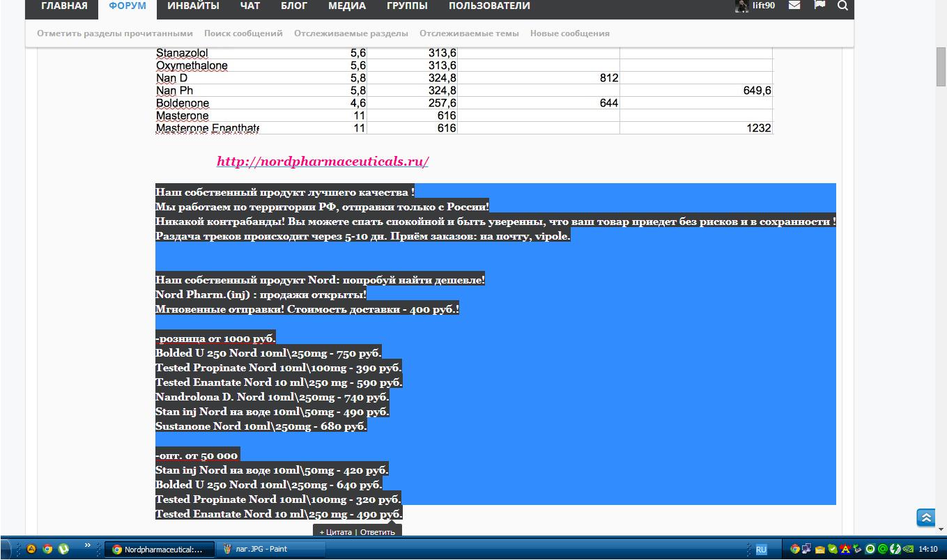Open the messages envelope icon

tap(794, 6)
